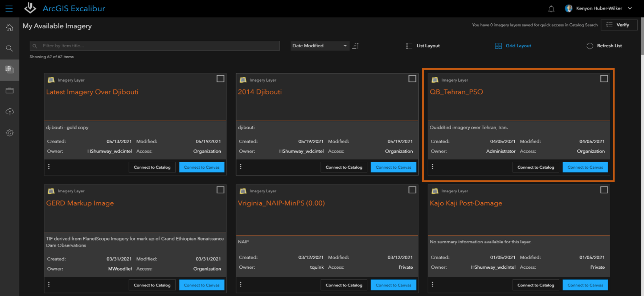Open options menu for QB_Tehran_PSO card
Screen dimensions: 644x296
pos(433,167)
